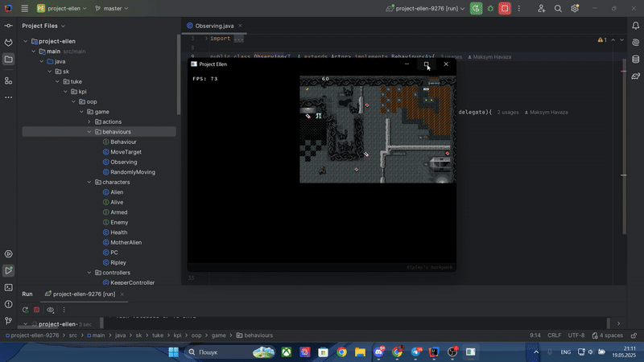Go to next highlighted error arrow
Screen dimensions: 644x362
point(621,39)
